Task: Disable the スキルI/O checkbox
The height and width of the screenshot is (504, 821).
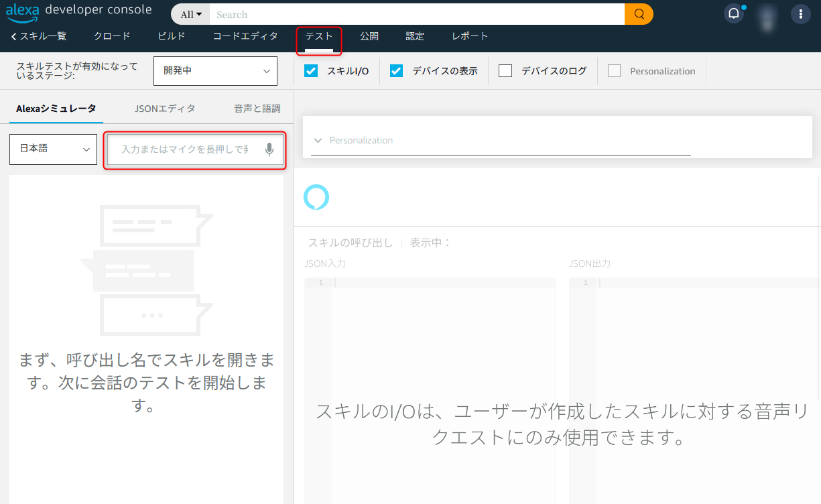Action: pos(311,70)
